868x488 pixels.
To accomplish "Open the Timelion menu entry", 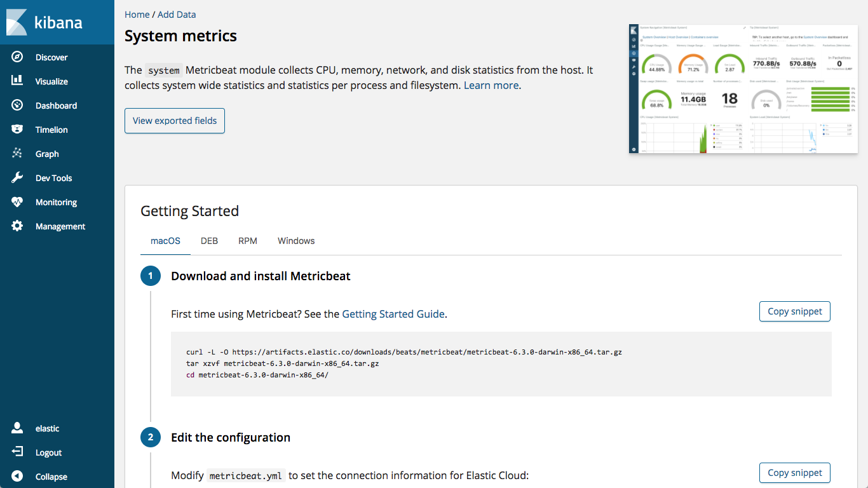I will coord(51,130).
